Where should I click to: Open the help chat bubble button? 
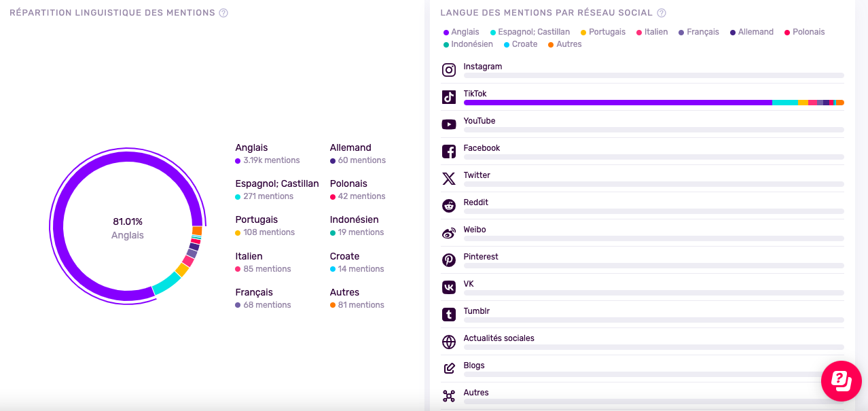842,380
